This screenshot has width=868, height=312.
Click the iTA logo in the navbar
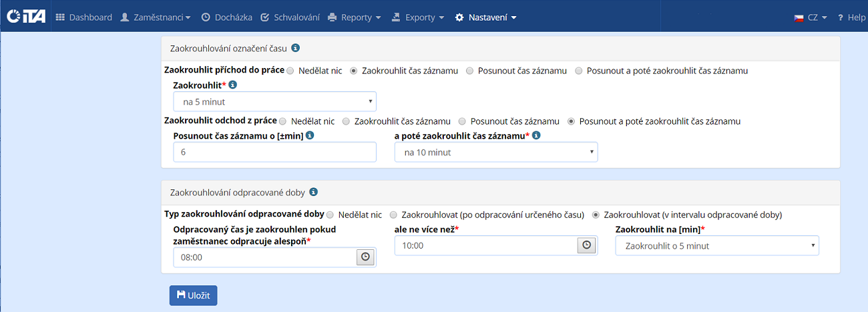(26, 17)
